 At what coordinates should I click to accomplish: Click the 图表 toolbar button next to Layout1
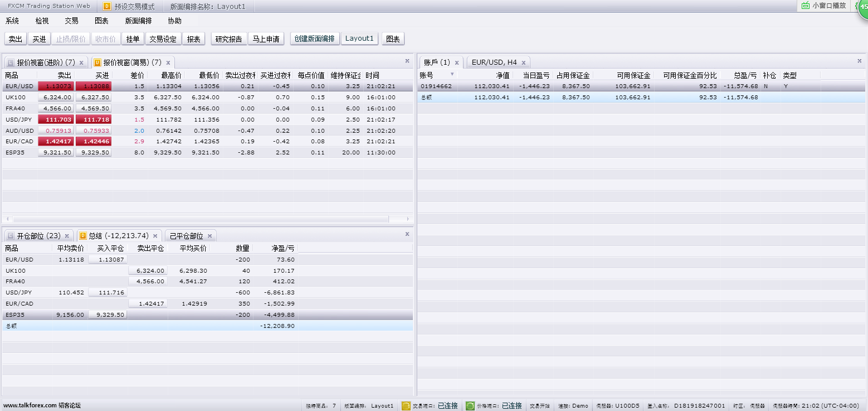point(393,39)
